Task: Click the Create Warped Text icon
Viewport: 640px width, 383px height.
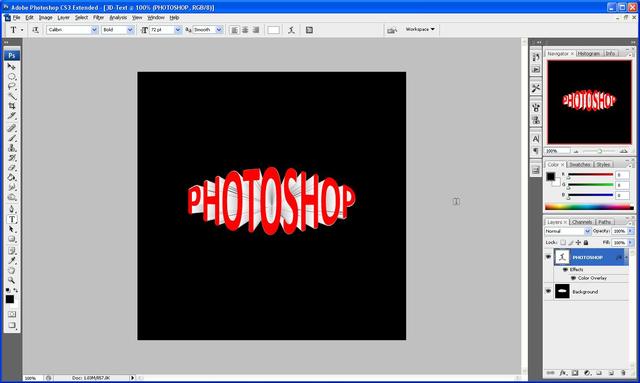Action: coord(291,30)
